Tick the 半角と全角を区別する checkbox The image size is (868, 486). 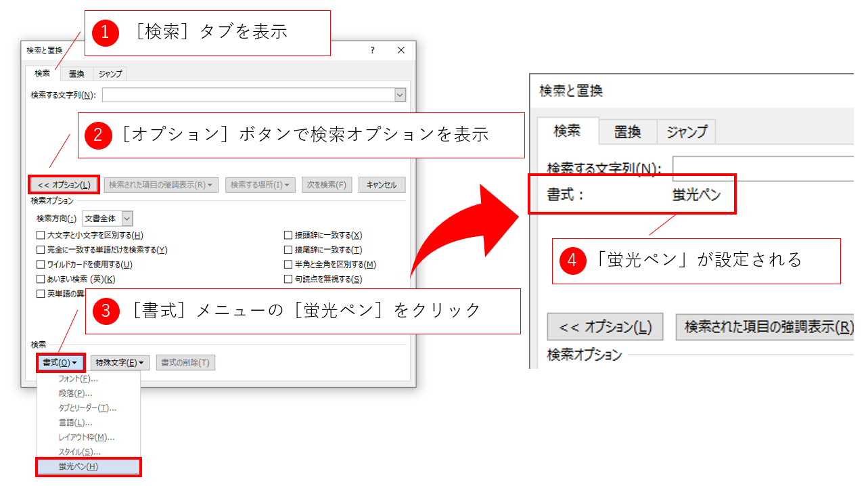[289, 265]
